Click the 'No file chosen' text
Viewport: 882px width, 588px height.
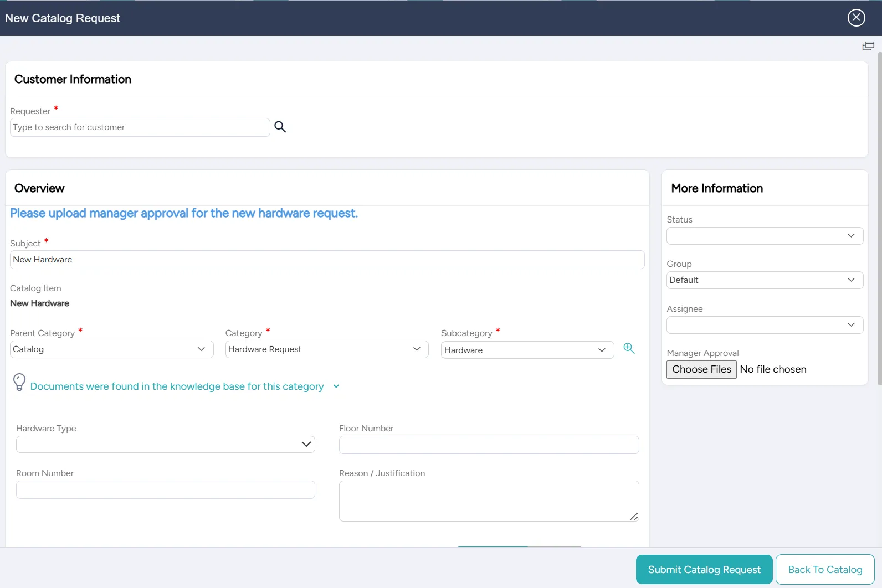[x=773, y=369]
